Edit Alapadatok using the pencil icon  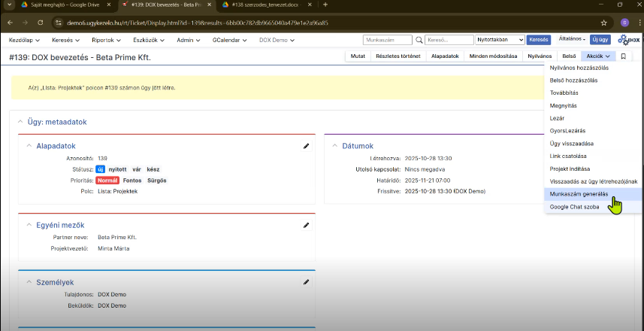(306, 146)
